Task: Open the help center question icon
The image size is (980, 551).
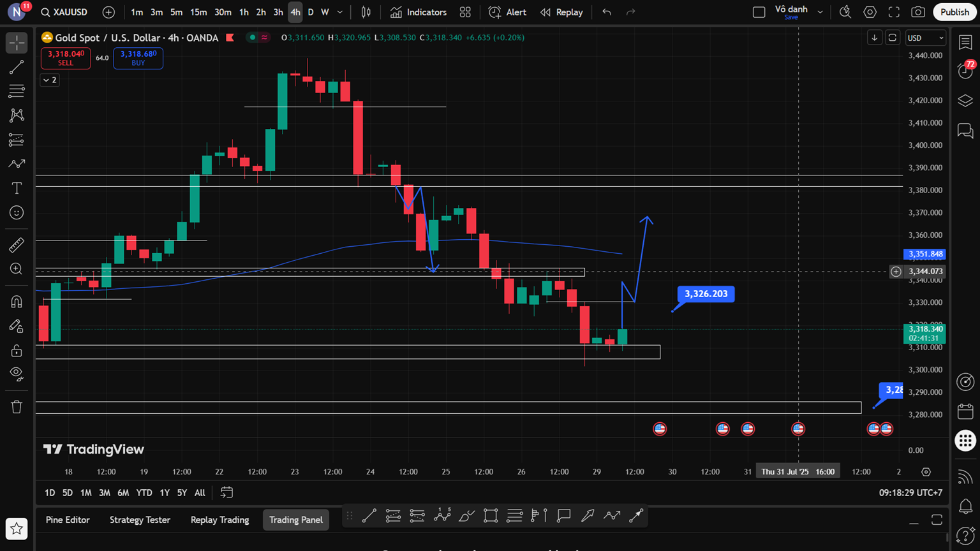Action: (x=965, y=535)
